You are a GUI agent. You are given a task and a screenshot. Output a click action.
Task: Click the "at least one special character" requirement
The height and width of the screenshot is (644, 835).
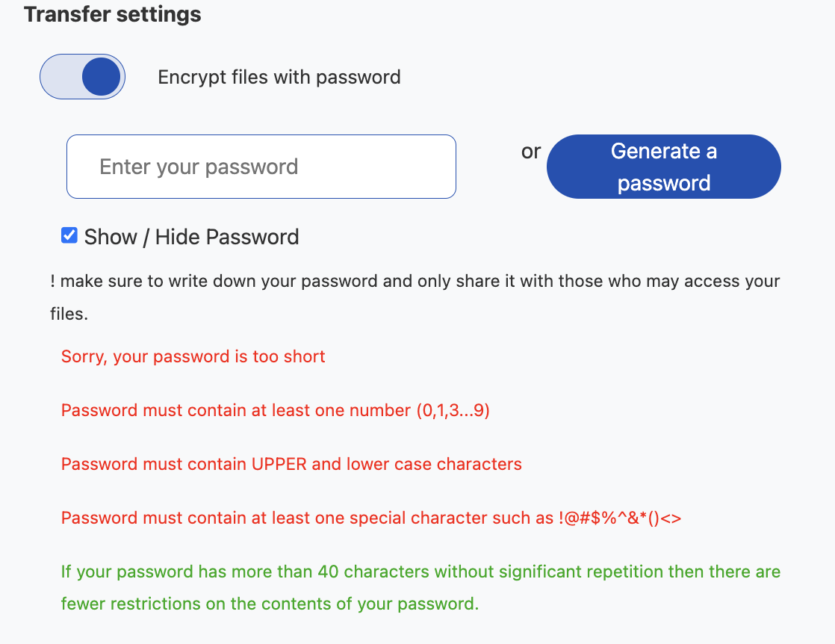306,518
